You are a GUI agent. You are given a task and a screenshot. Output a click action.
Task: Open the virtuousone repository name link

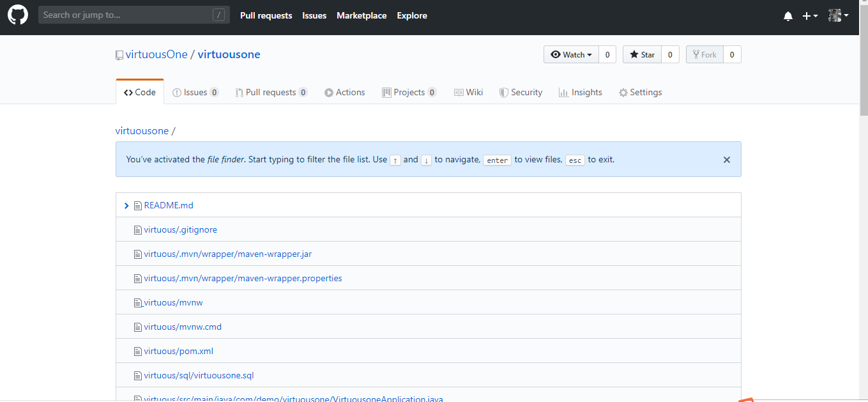229,54
